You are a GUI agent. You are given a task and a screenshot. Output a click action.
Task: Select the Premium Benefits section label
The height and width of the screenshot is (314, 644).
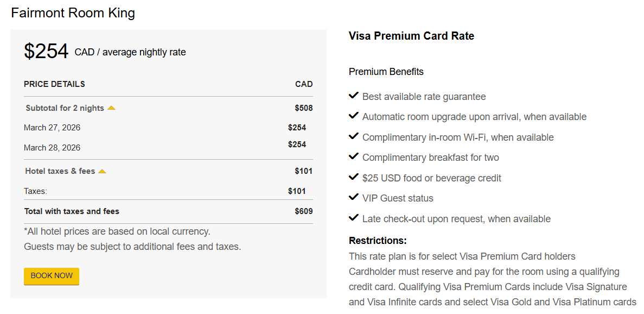click(386, 71)
